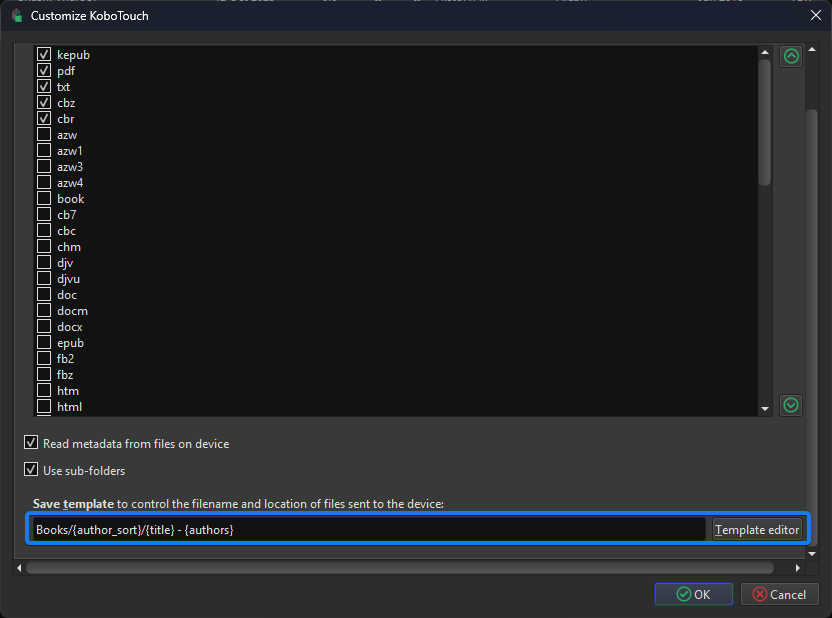Screen dimensions: 832x618
Task: Click the dialog panel scroll down arrow
Action: click(812, 553)
